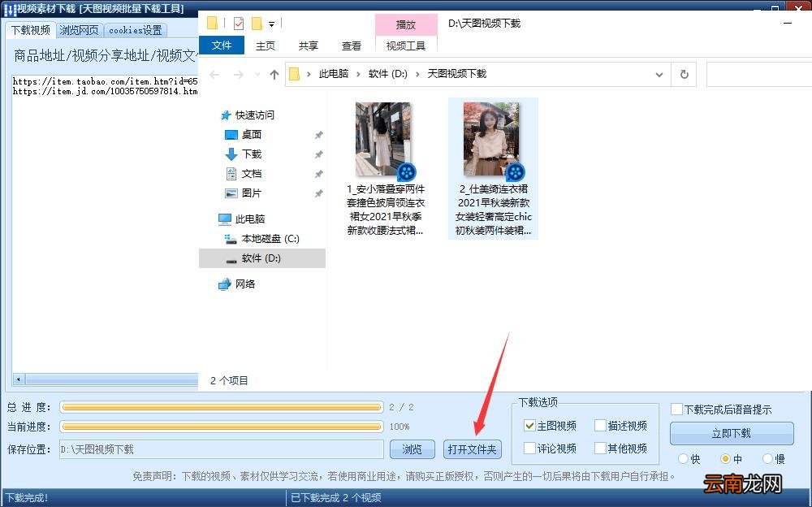Enable the 评论视频 checkbox
Viewport: 812px width, 507px height.
click(x=529, y=448)
